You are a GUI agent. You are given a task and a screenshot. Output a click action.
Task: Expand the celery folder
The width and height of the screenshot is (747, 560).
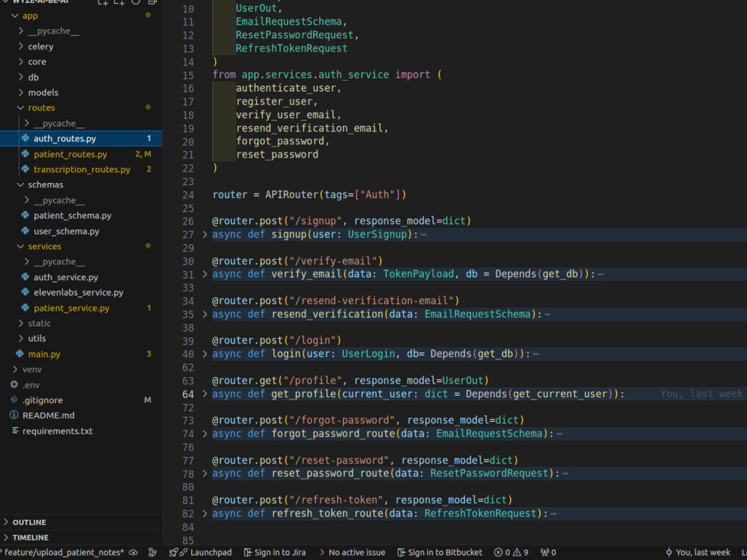click(x=21, y=46)
